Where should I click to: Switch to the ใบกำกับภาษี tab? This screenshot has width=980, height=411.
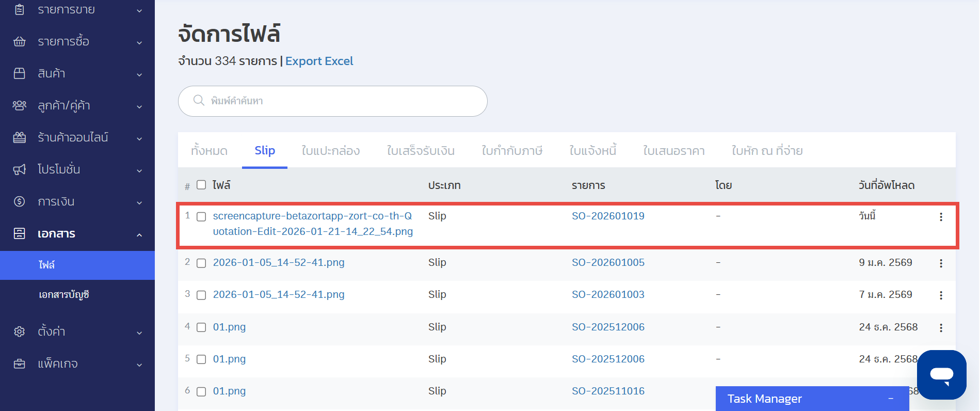tap(511, 151)
